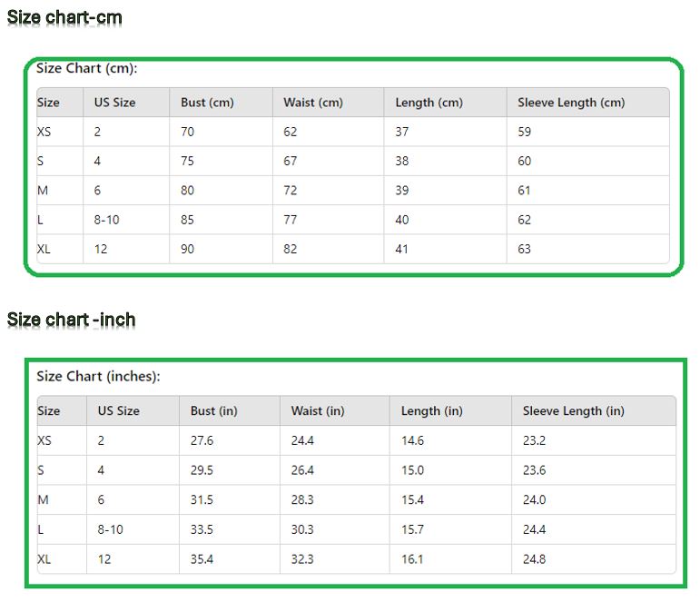Click the length value 39 in cm chart
The width and height of the screenshot is (700, 602).
tap(402, 191)
